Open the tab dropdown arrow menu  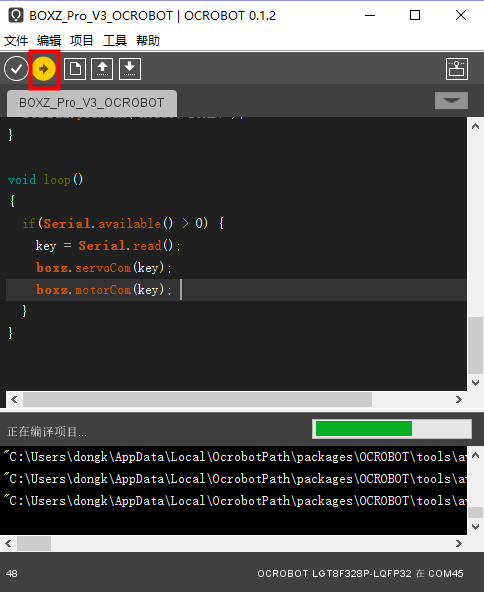[451, 100]
